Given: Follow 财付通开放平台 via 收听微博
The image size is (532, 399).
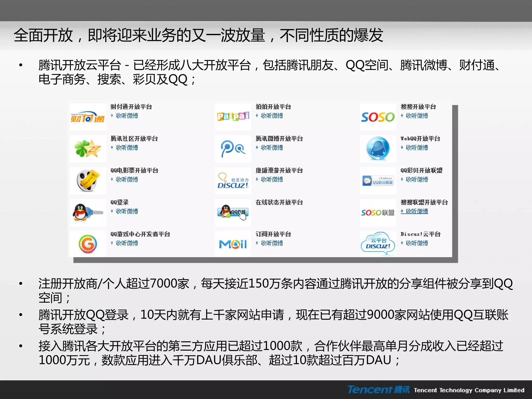Looking at the screenshot, I should coord(124,116).
